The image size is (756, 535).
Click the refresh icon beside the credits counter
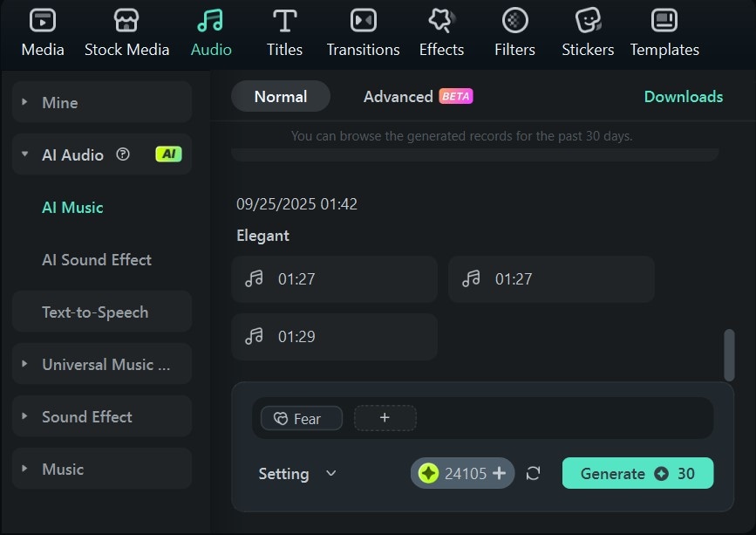(x=533, y=473)
